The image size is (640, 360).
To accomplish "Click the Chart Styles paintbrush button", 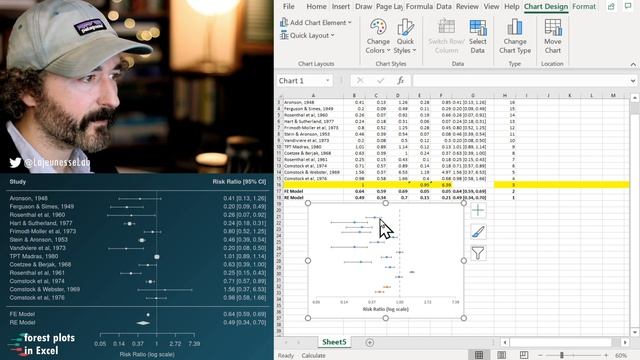I will [x=478, y=232].
